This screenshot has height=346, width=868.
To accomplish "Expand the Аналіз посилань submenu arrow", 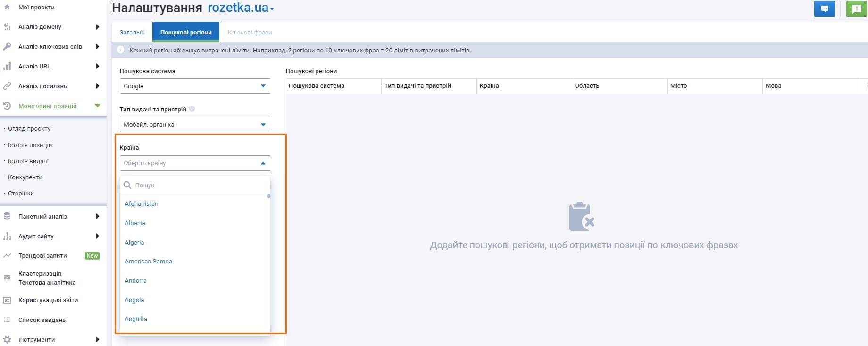I will click(98, 86).
